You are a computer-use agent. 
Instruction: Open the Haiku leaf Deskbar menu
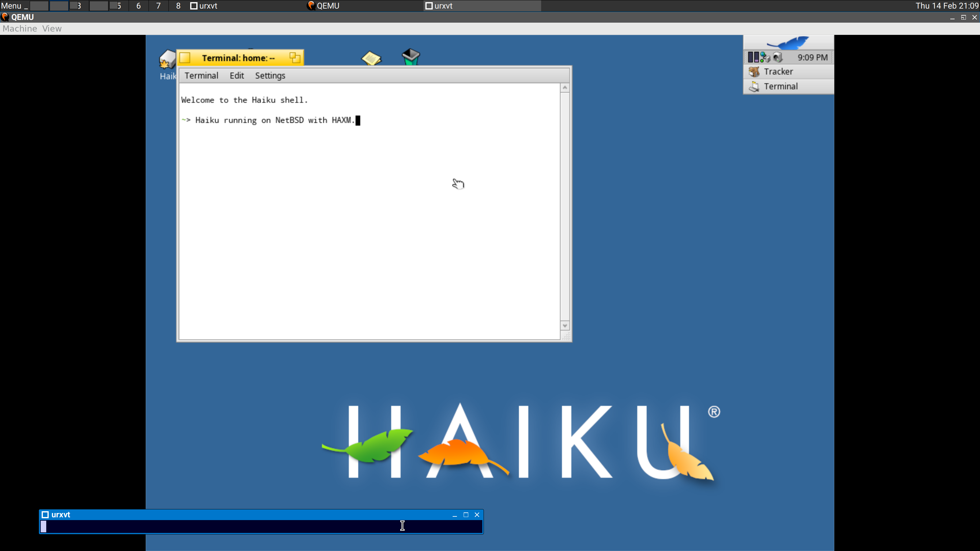(x=788, y=43)
